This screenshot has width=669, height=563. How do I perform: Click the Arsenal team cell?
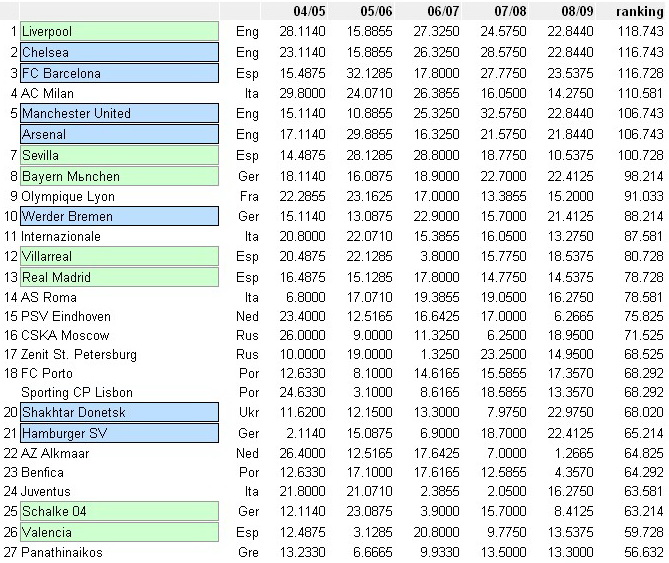point(119,134)
